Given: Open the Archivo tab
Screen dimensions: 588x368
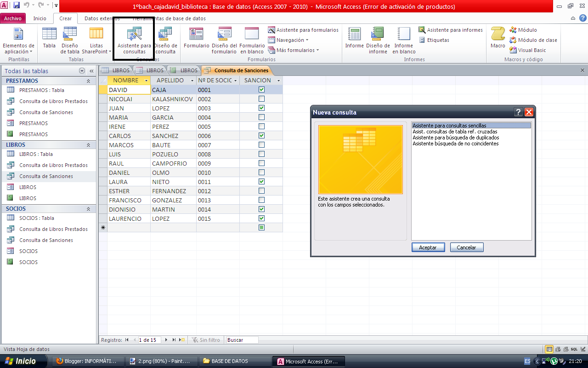Looking at the screenshot, I should pyautogui.click(x=13, y=18).
